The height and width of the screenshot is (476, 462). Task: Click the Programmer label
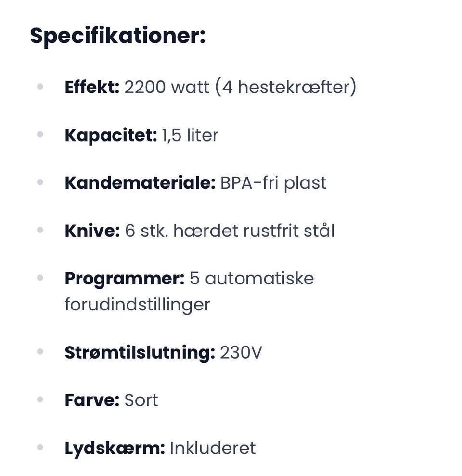(x=124, y=278)
